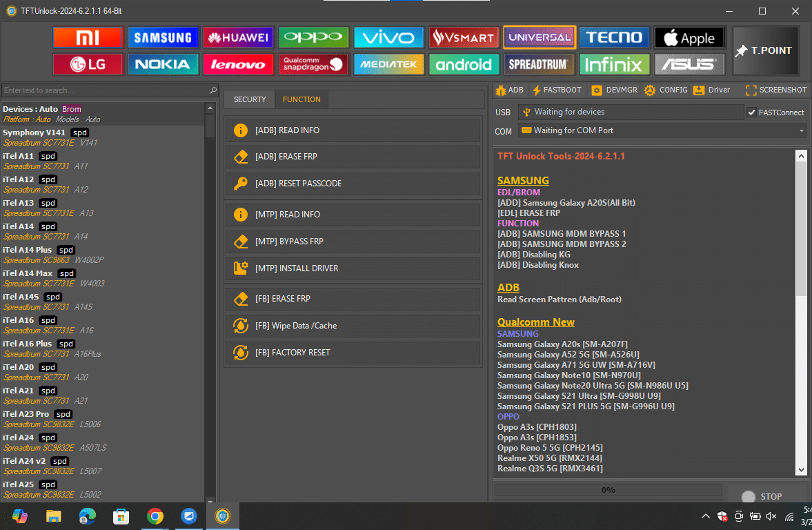Screen dimensions: 812x530
Task: Click the ADB toolbar icon
Action: click(508, 90)
